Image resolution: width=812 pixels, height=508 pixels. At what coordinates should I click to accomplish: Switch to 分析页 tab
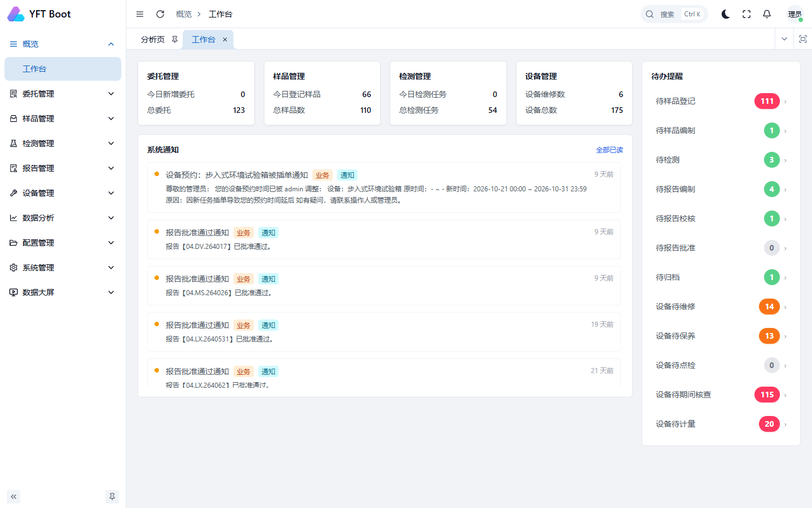153,40
